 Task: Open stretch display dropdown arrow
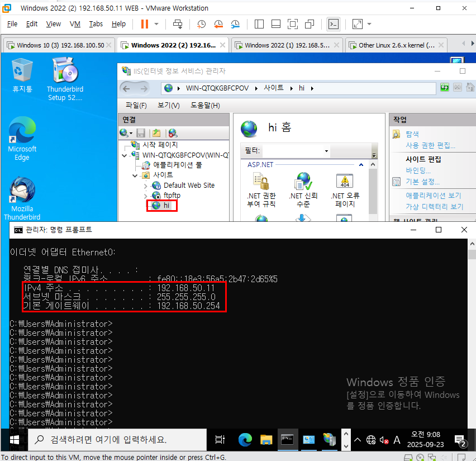[x=369, y=24]
